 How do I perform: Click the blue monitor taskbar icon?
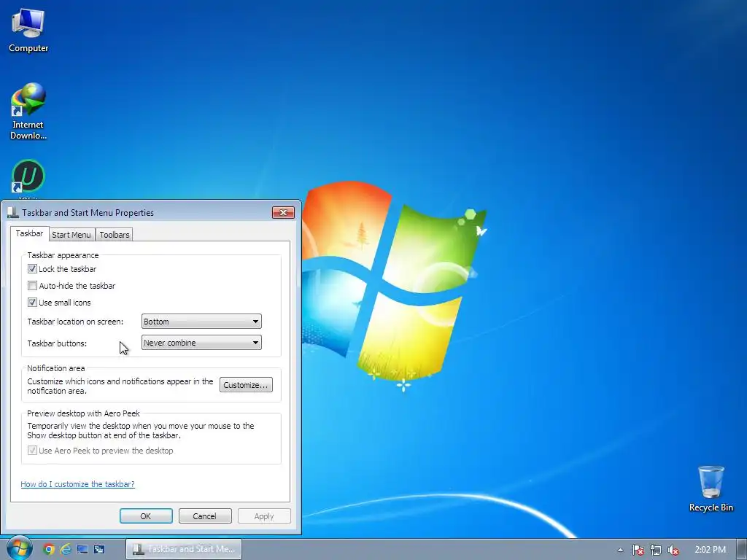pos(82,549)
